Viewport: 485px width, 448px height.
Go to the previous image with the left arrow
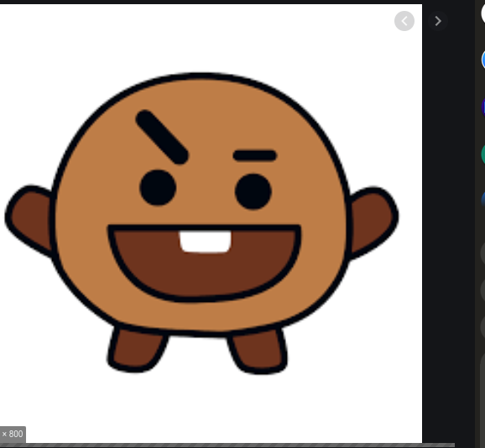click(x=404, y=21)
